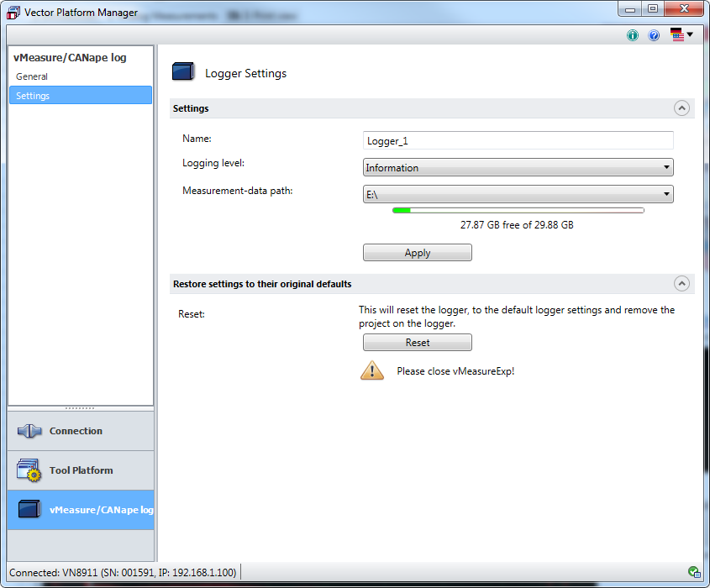Click the "Logger Settings" page title

245,73
